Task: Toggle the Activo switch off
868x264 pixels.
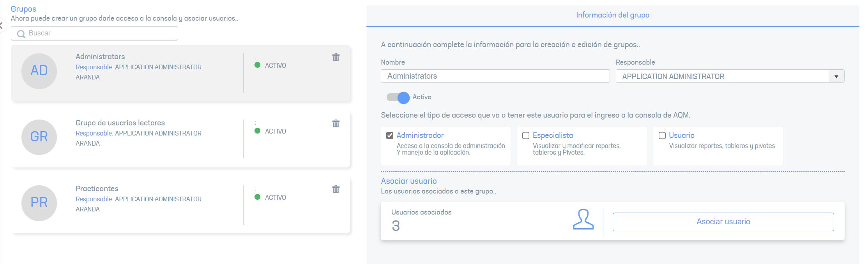Action: (398, 97)
